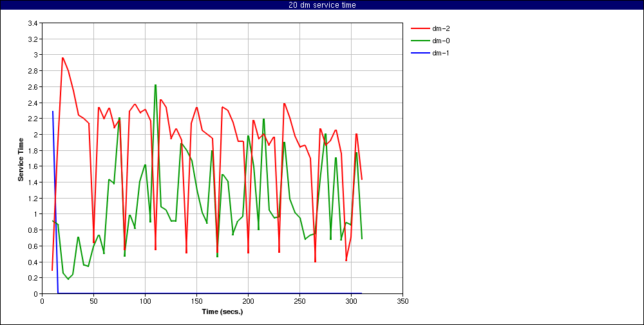This screenshot has height=325, width=644.
Task: Click the 2.4 y-axis tick value
Action: 33,103
